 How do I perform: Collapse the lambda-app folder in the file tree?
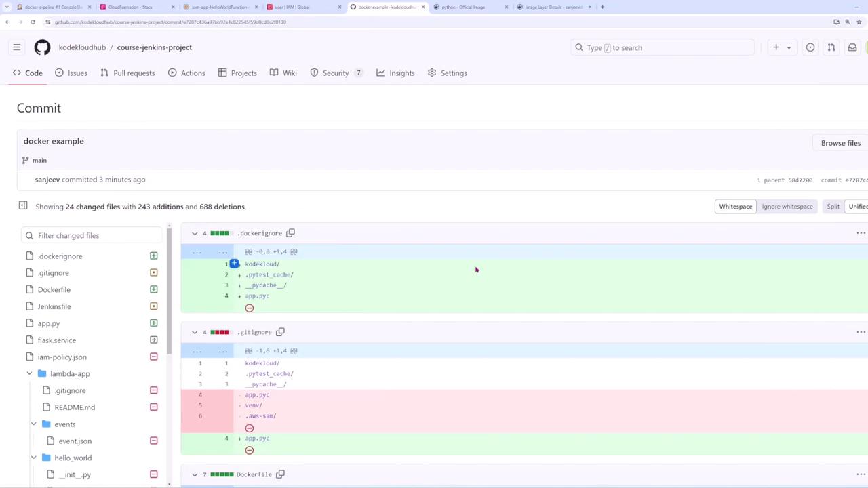[x=29, y=373]
